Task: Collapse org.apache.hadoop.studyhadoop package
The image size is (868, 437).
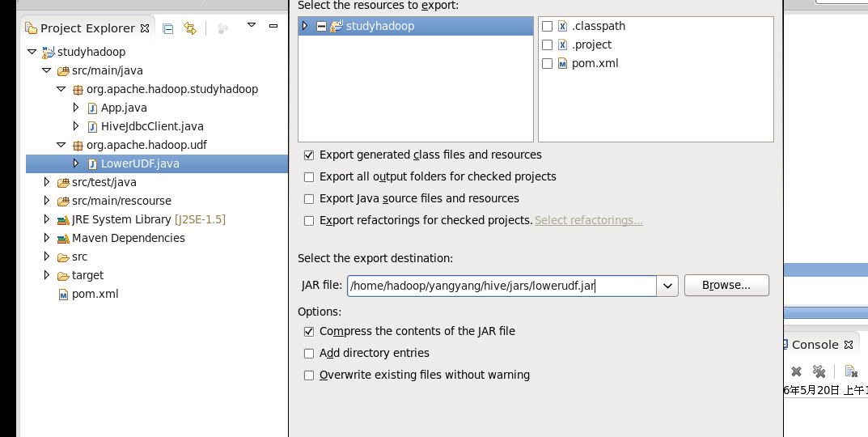Action: pos(61,89)
